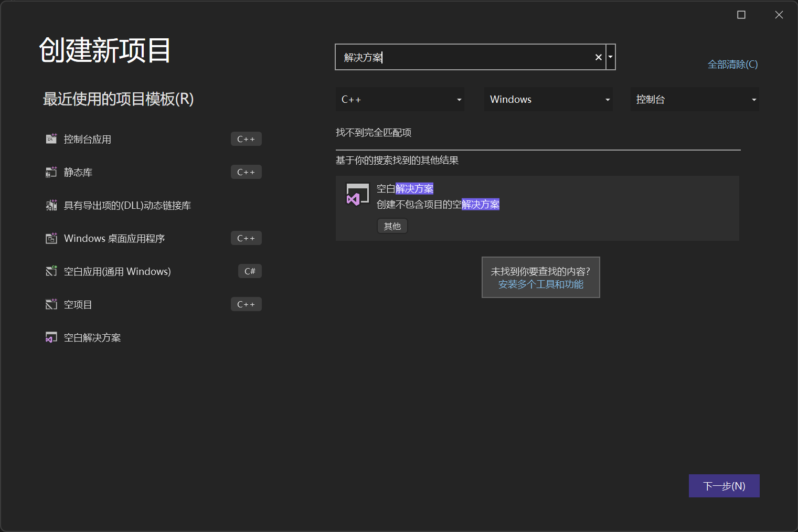The height and width of the screenshot is (532, 798).
Task: Click the 下一步(N) button
Action: click(x=724, y=486)
